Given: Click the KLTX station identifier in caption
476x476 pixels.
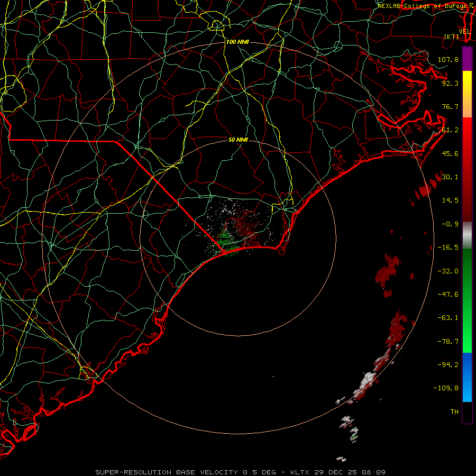Looking at the screenshot, I should 300,472.
